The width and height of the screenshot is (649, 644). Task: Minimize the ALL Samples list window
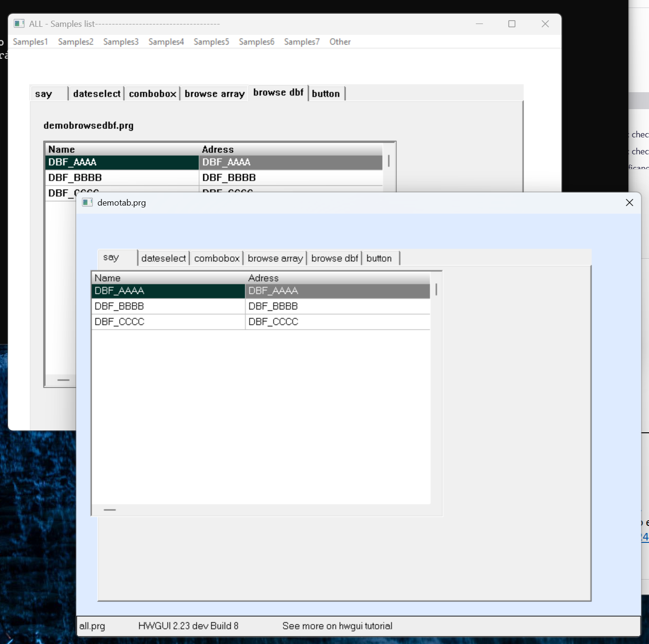coord(479,24)
